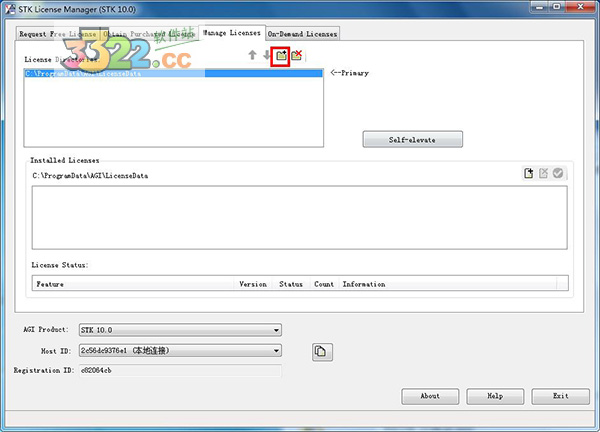This screenshot has height=432, width=600.
Task: Click the install new license file icon
Action: 529,174
